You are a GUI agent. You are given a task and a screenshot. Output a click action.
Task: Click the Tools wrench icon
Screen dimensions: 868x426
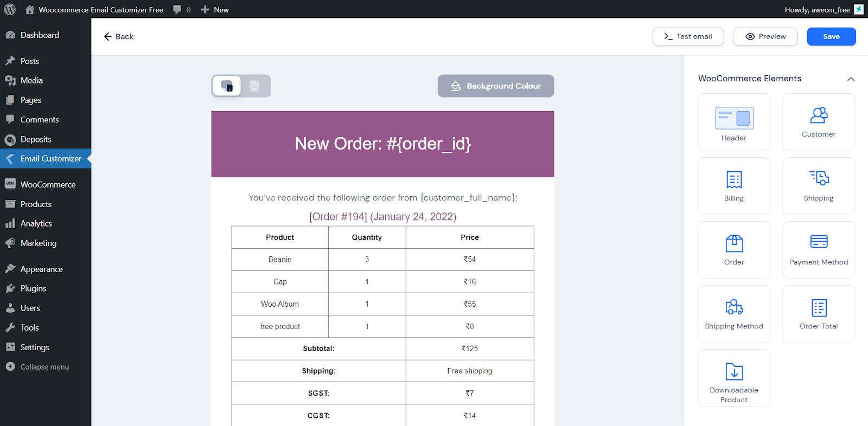coord(10,327)
